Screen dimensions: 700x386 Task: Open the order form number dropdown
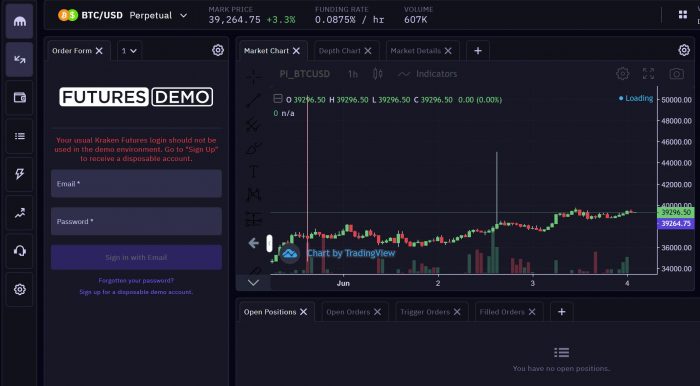tap(129, 51)
